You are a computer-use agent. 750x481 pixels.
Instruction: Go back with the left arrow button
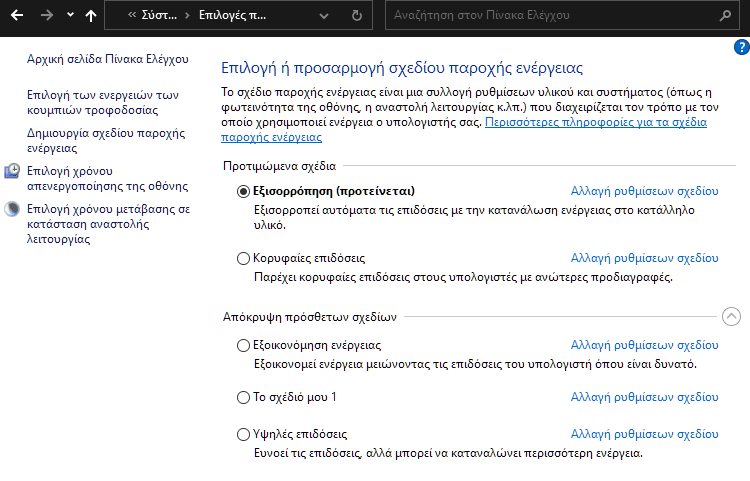click(x=17, y=16)
